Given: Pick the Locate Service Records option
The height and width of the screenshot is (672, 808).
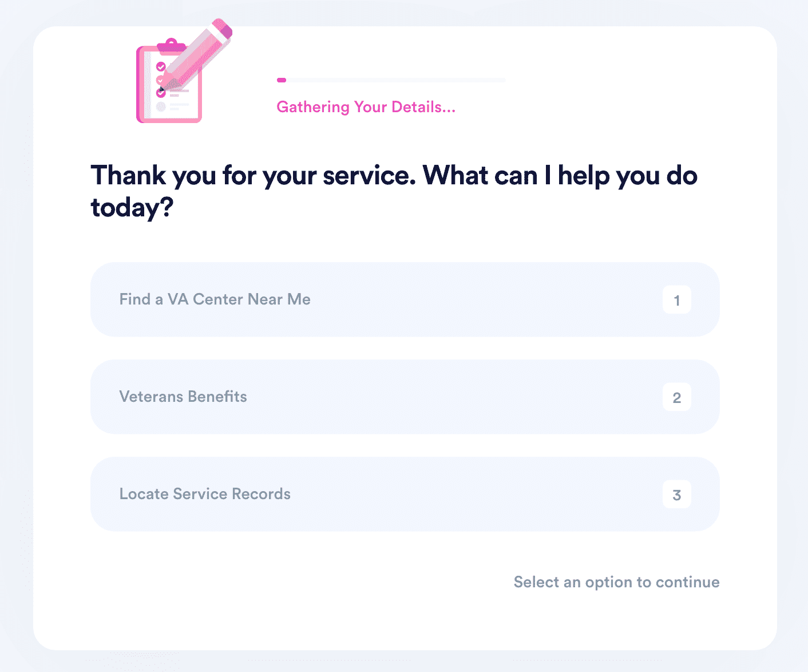Looking at the screenshot, I should tap(405, 494).
